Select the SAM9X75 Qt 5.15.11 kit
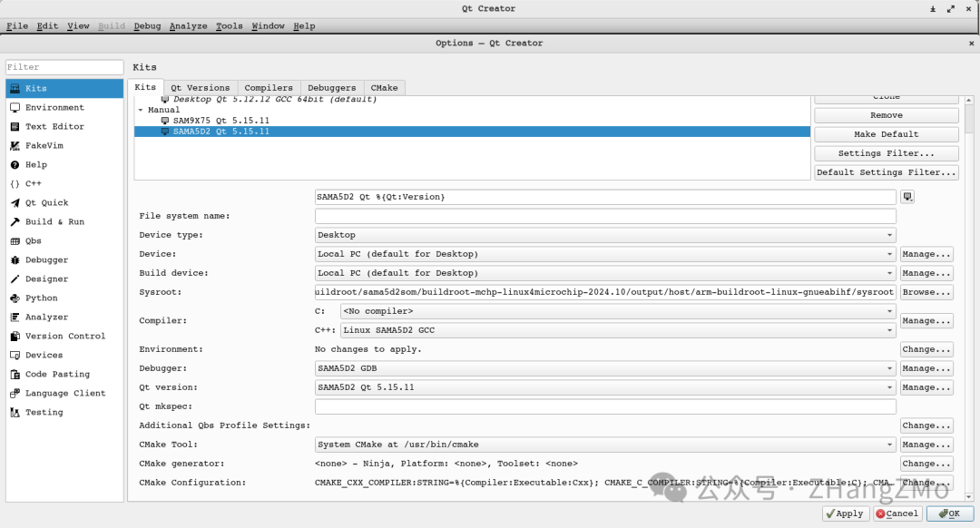Viewport: 980px width, 528px height. tap(221, 121)
